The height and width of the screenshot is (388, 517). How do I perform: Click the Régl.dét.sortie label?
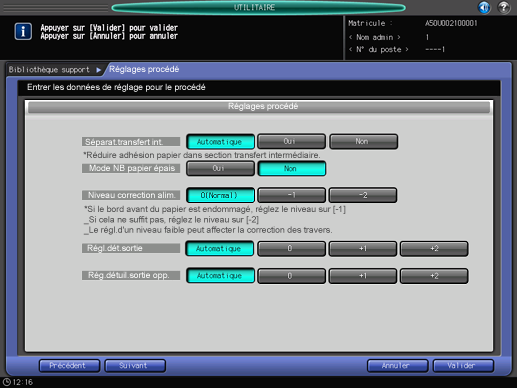click(131, 248)
